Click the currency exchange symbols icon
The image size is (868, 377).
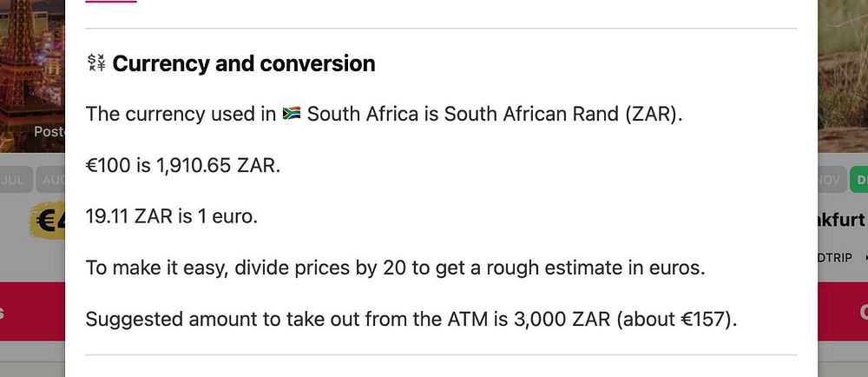pyautogui.click(x=96, y=63)
